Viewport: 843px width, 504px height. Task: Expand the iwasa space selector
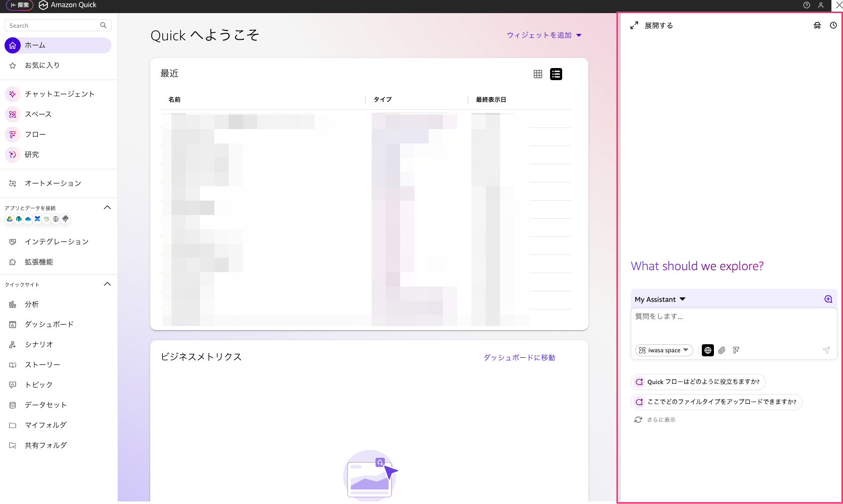click(664, 350)
